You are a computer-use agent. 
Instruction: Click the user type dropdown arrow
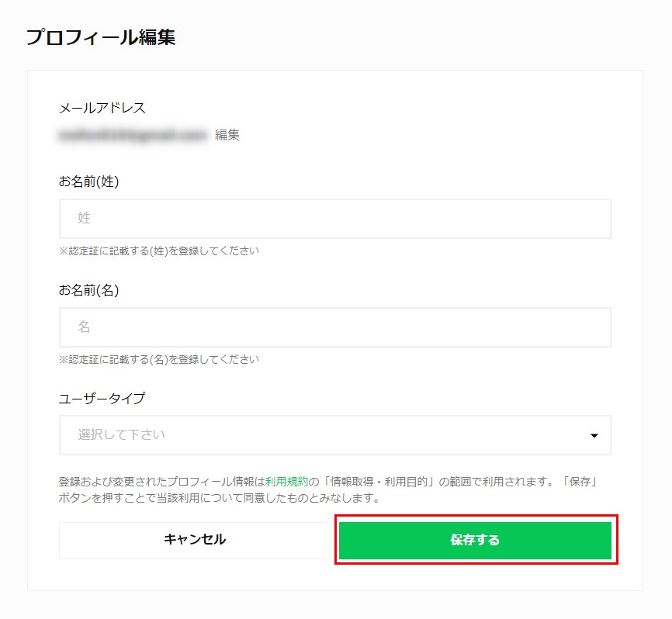click(594, 435)
